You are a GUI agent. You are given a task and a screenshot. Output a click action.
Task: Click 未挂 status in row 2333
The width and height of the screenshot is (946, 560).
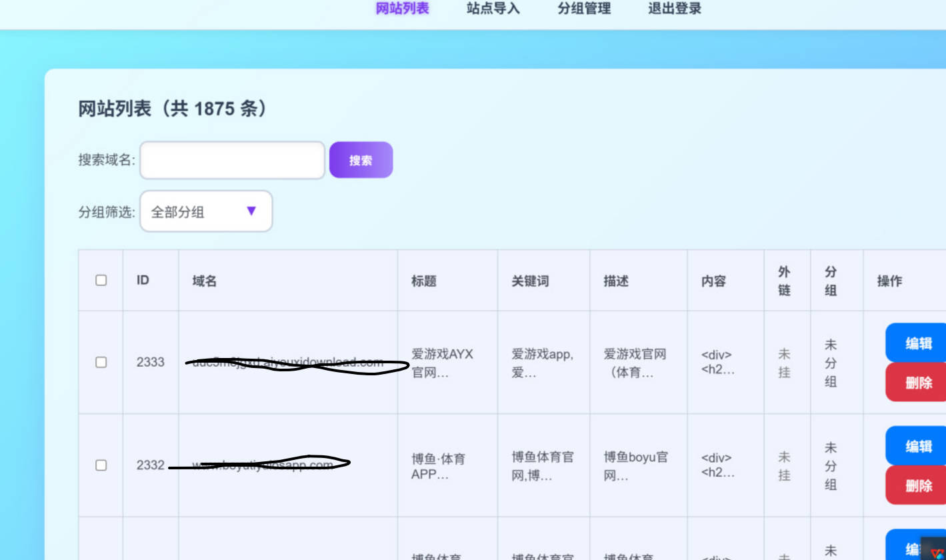784,363
